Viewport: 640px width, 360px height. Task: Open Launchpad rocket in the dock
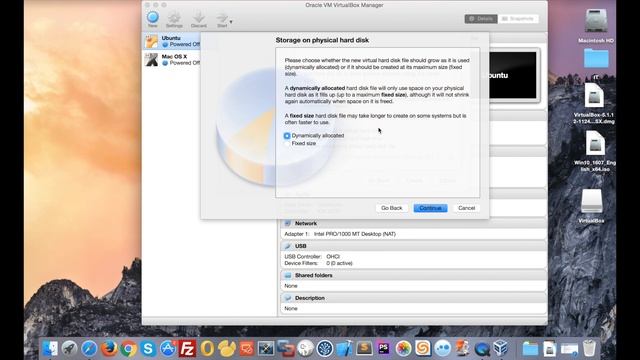tap(69, 348)
